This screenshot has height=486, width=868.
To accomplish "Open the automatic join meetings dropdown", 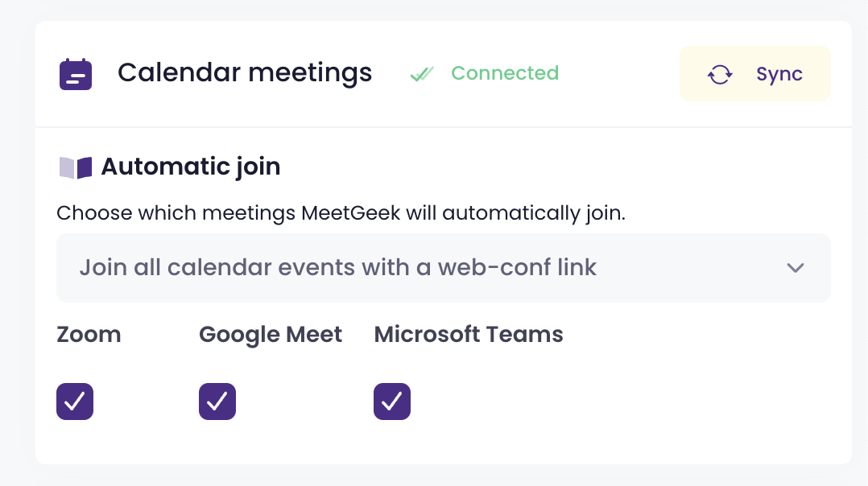I will click(443, 268).
